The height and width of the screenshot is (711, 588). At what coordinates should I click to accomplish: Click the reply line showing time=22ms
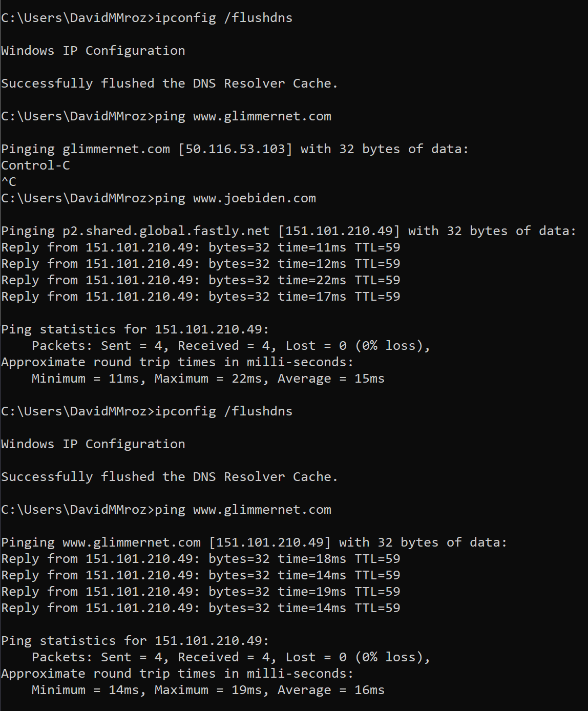coord(201,280)
